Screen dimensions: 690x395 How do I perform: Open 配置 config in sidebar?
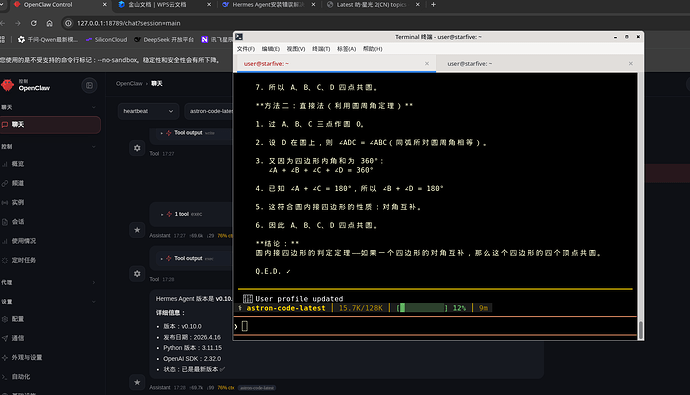pos(18,319)
